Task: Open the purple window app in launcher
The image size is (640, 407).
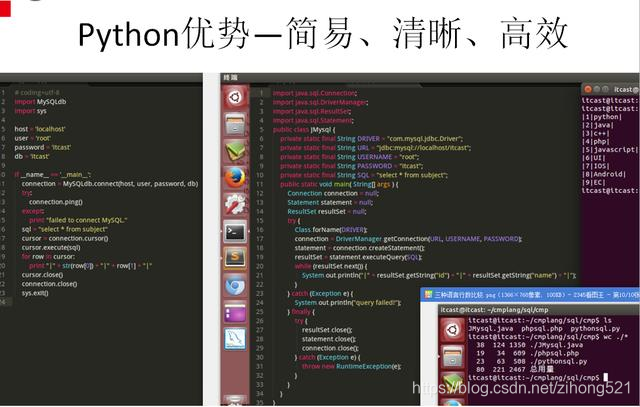Action: pos(235,312)
